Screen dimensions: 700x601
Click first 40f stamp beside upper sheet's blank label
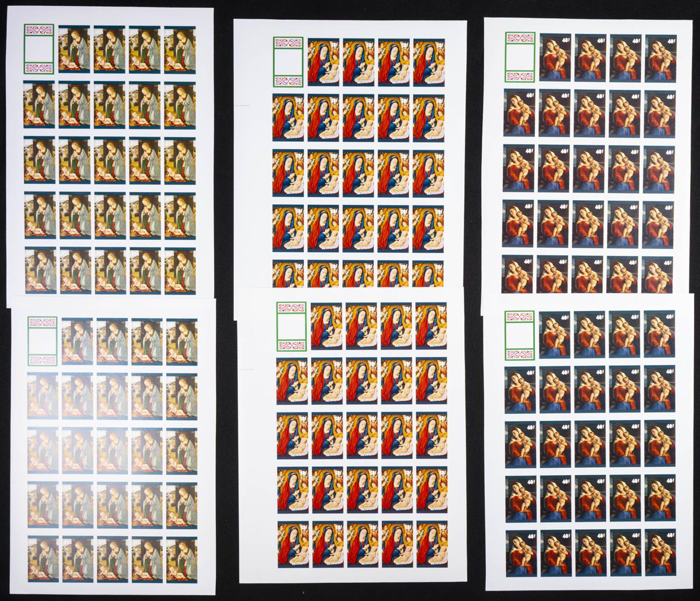tap(555, 58)
